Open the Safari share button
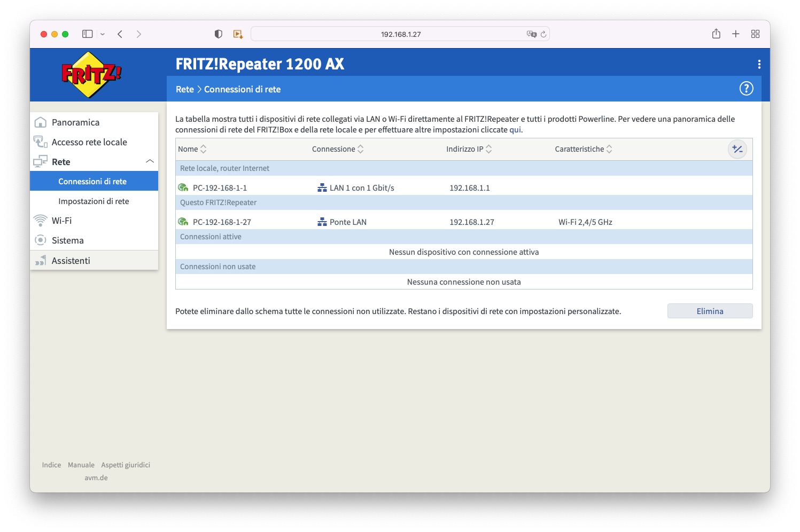This screenshot has height=532, width=800. [716, 34]
